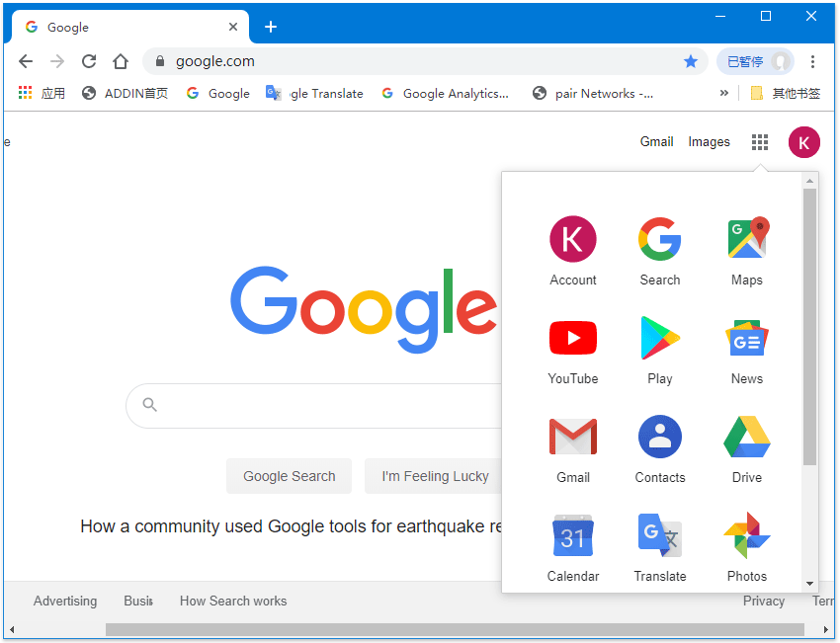Bookmark this page with the star icon
The width and height of the screenshot is (840, 643).
tap(691, 61)
